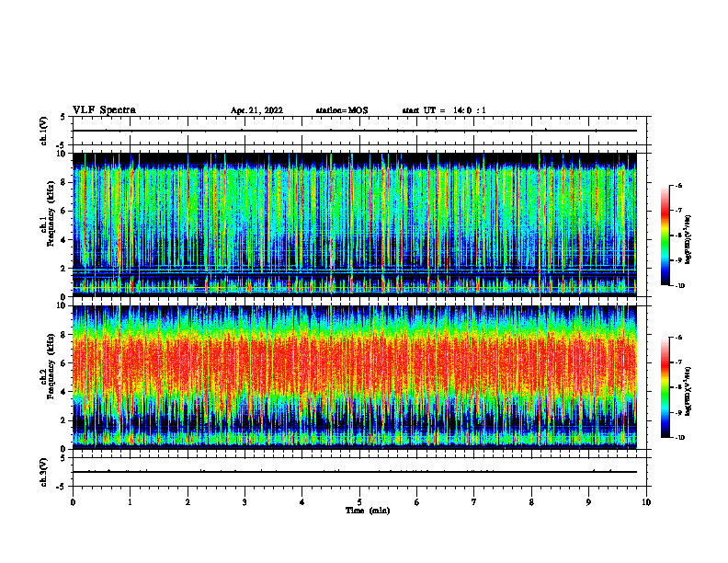Select the ch.1 "Frequency (kHz)" axis label
728x563 pixels.
(x=51, y=213)
